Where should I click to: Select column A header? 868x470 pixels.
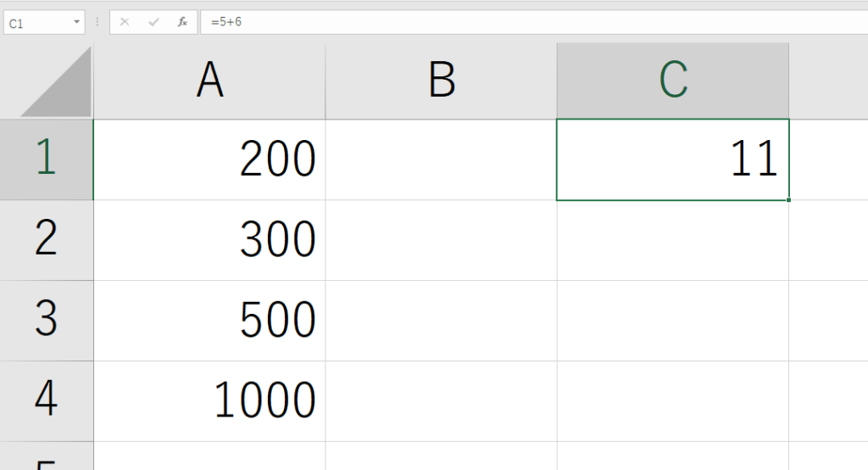tap(209, 81)
